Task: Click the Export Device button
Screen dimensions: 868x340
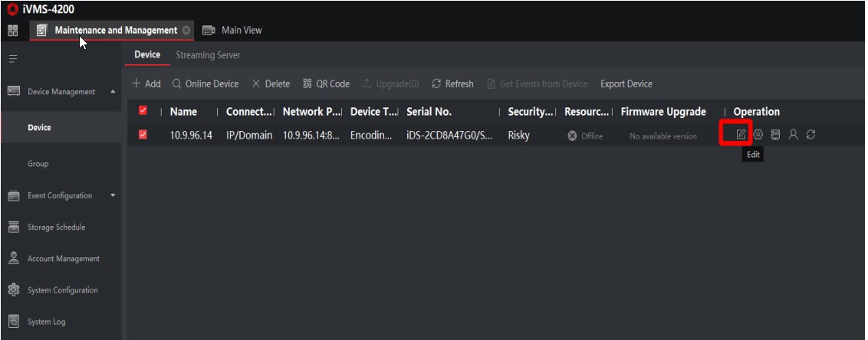Action: tap(626, 83)
